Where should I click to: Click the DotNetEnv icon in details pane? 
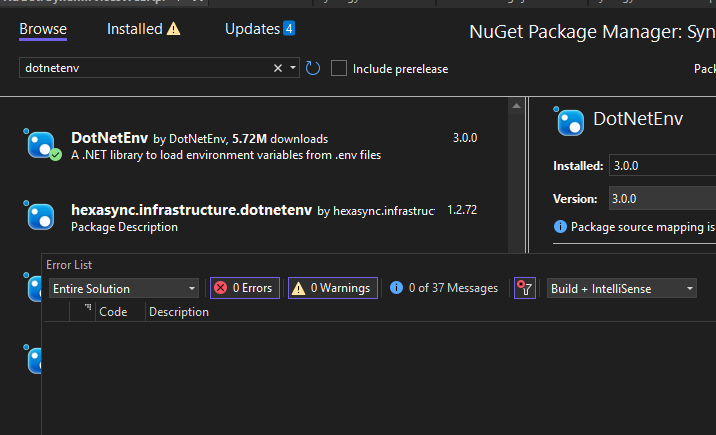(x=570, y=121)
